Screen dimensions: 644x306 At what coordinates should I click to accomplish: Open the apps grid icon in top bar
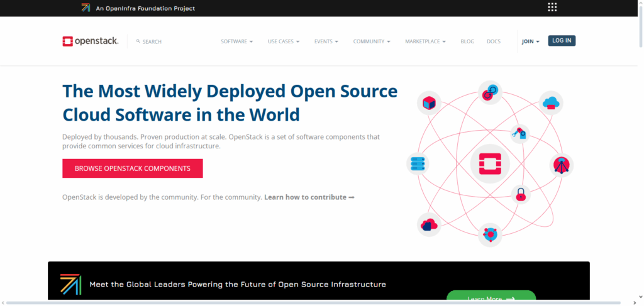click(x=552, y=8)
